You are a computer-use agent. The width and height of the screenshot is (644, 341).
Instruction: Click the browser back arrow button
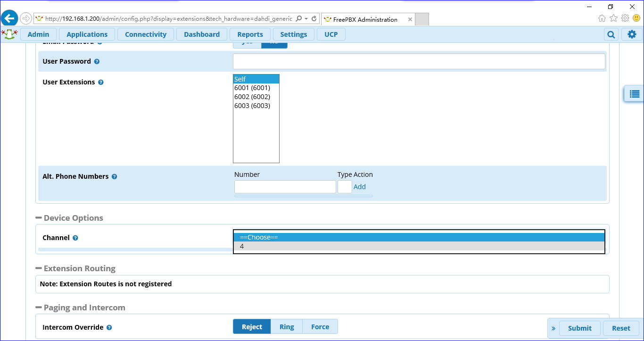tap(9, 18)
